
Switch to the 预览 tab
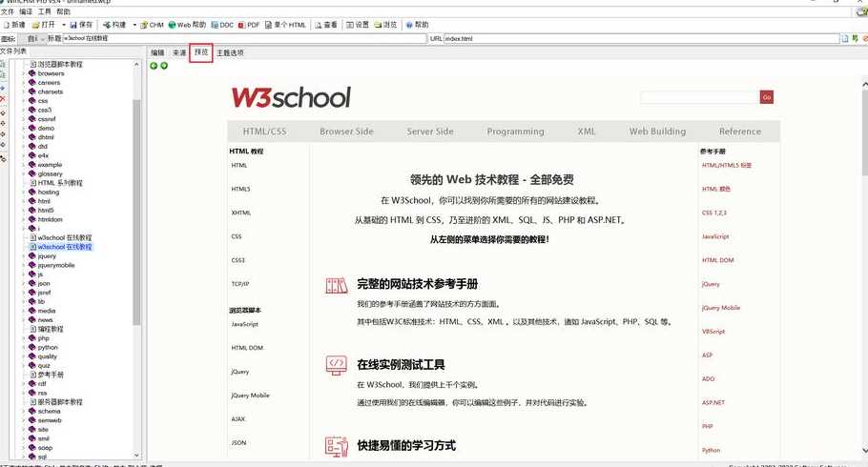tap(201, 52)
